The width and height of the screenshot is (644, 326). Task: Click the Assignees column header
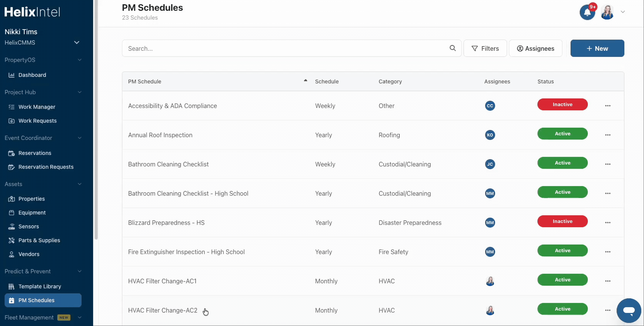[497, 81]
